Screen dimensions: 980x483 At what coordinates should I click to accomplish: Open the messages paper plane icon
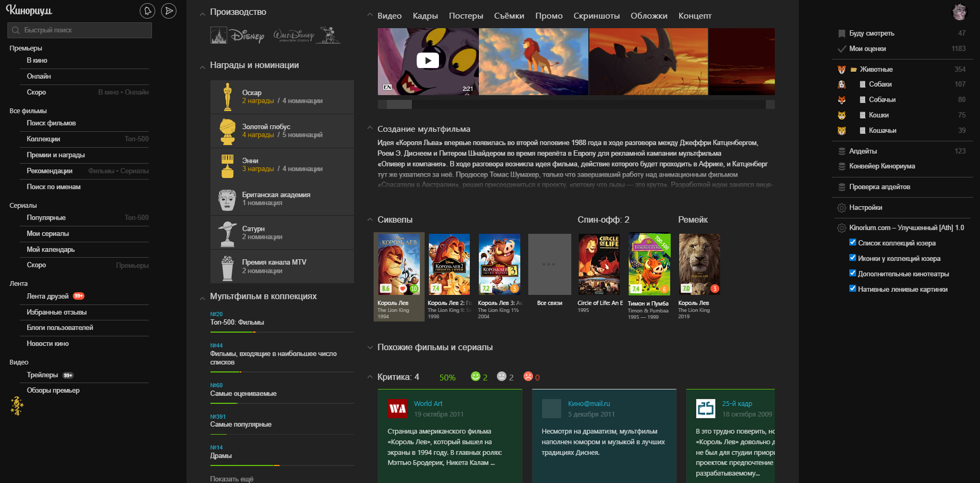168,11
